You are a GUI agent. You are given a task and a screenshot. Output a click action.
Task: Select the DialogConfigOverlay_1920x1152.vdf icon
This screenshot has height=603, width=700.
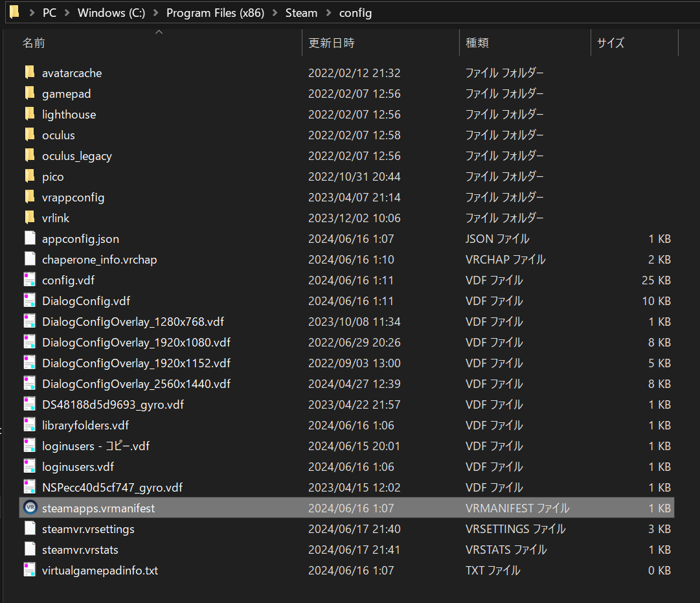point(30,363)
